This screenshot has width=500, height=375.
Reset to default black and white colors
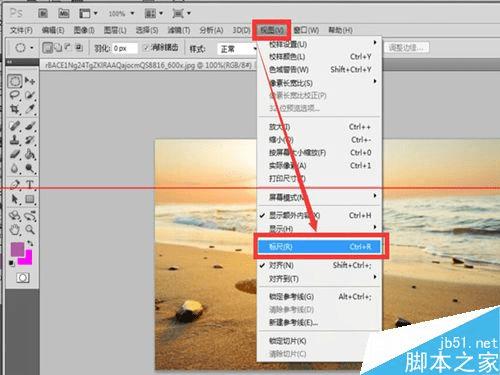coord(12,263)
